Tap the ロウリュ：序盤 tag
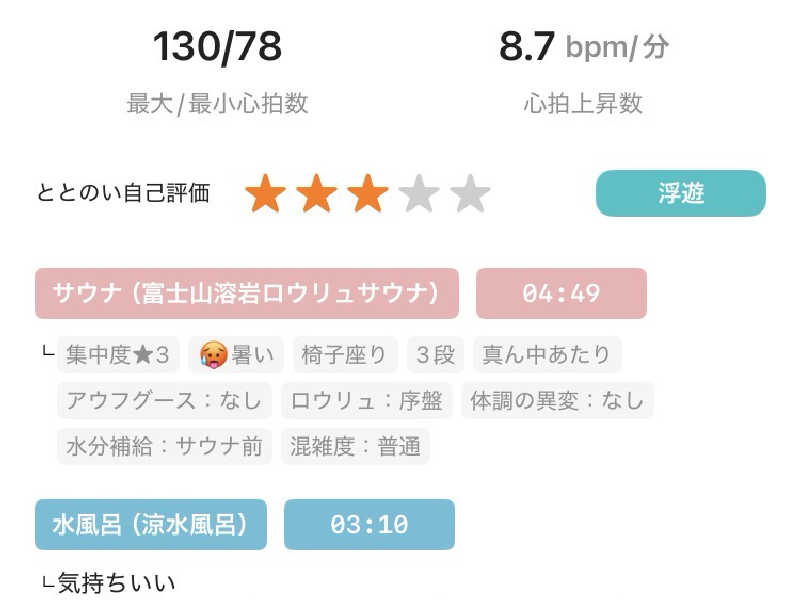The width and height of the screenshot is (800, 600). click(367, 401)
